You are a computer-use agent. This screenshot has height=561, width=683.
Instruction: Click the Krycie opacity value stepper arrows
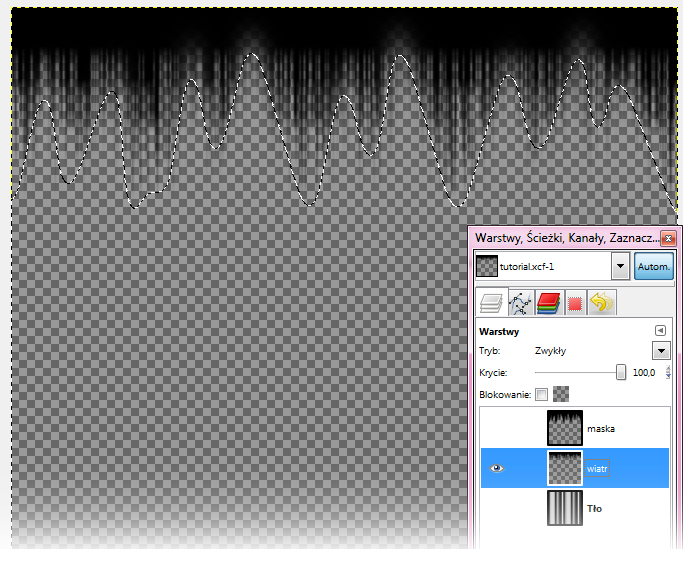click(668, 372)
